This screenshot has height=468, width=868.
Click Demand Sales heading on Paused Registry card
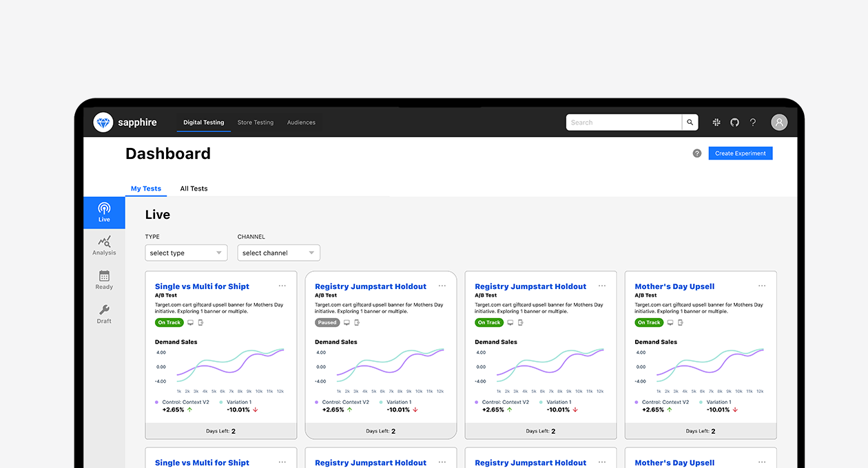click(336, 342)
